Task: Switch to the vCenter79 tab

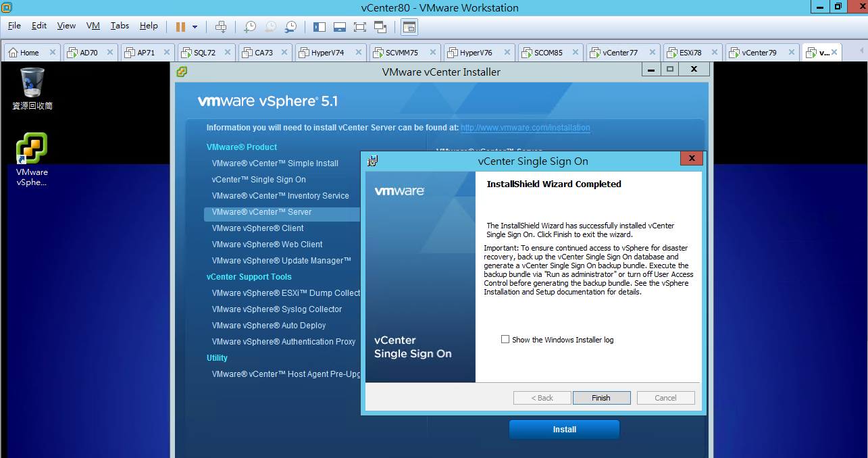Action: tap(762, 53)
